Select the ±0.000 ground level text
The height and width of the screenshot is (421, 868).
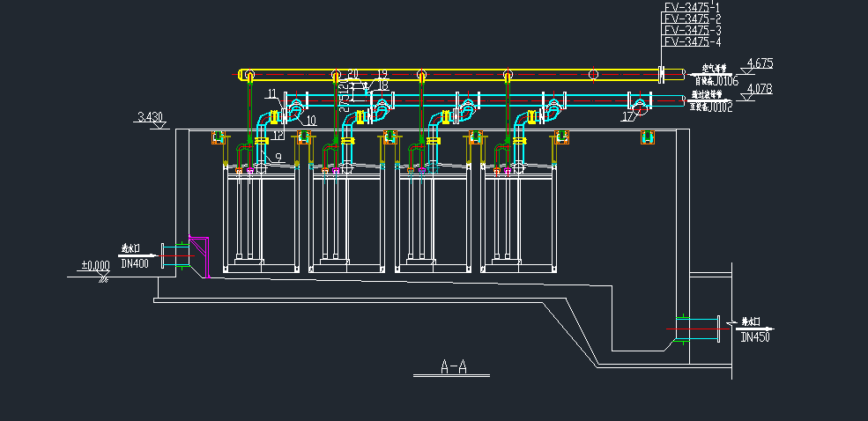coord(95,265)
